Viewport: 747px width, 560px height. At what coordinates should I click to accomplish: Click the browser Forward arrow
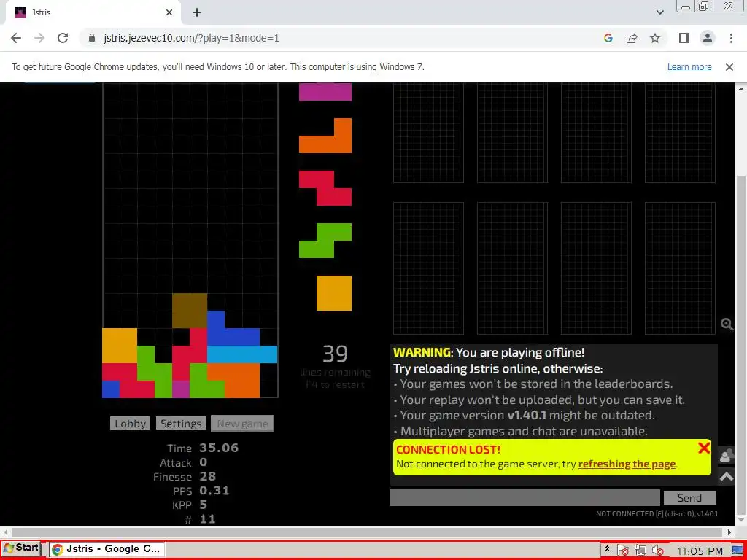39,38
